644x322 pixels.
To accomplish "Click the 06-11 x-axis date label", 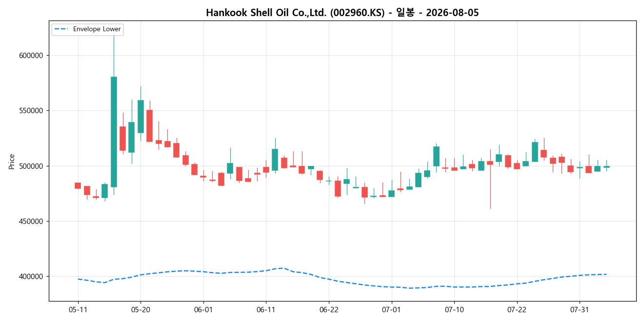I will [x=266, y=310].
